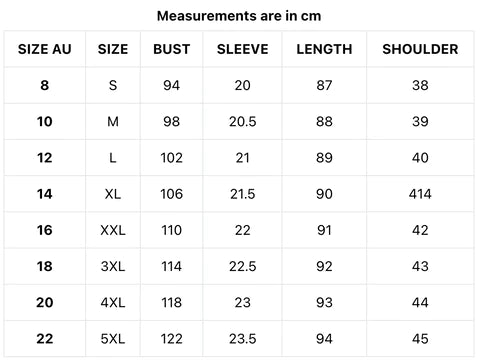Screen dimensions: 480x362
Task: Select the size AU 14 row label
Action: pos(45,194)
